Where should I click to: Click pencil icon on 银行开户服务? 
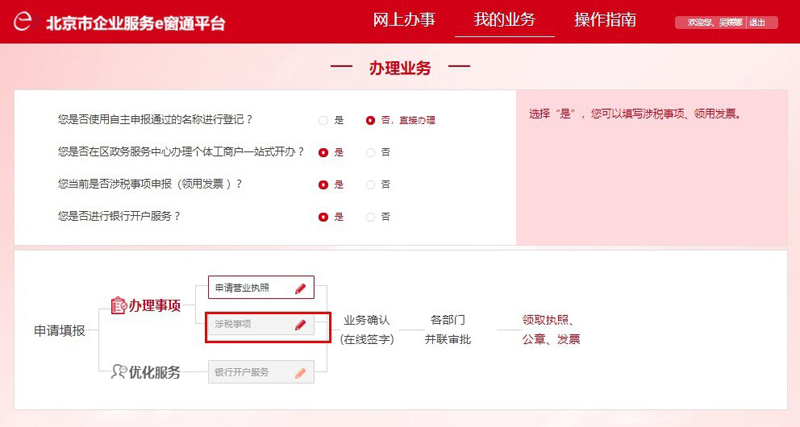click(300, 372)
